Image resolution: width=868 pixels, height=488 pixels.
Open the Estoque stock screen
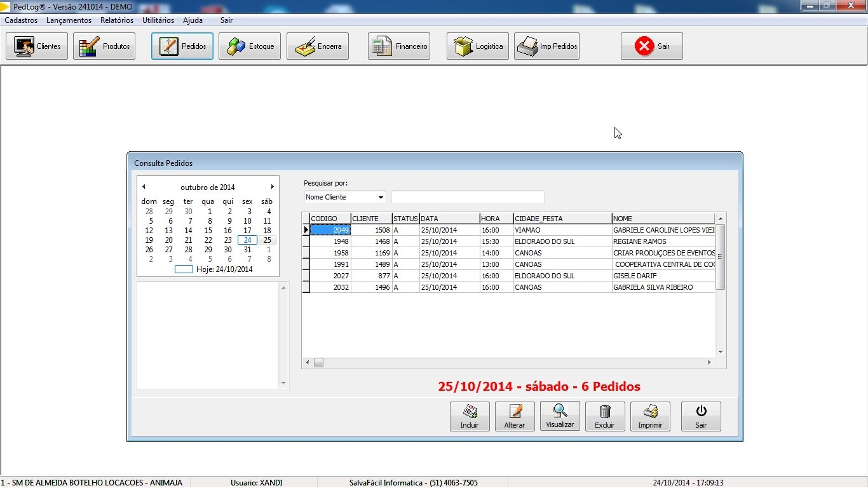coord(250,46)
